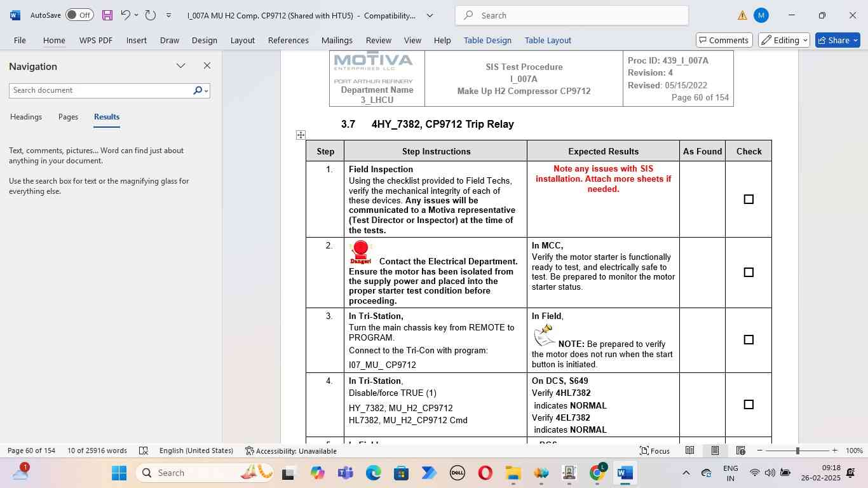
Task: Click the Comments button
Action: click(x=724, y=40)
